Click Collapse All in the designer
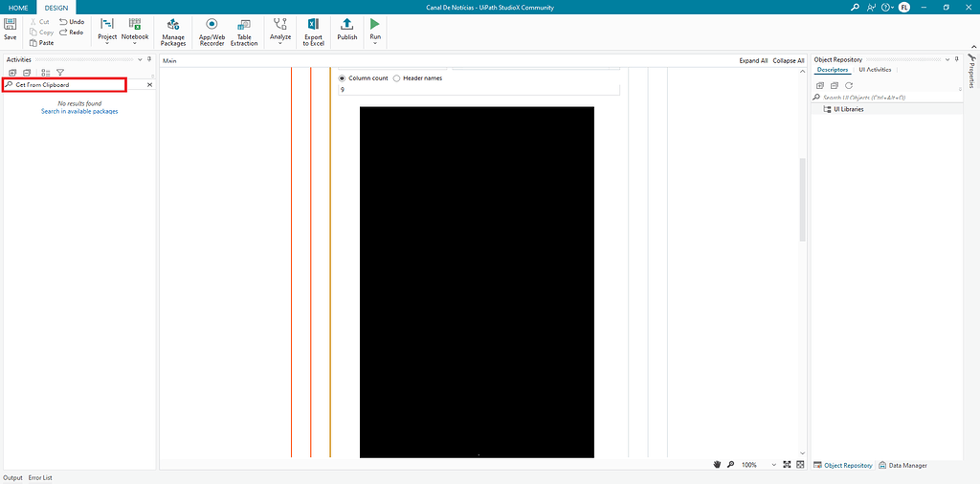 tap(789, 60)
